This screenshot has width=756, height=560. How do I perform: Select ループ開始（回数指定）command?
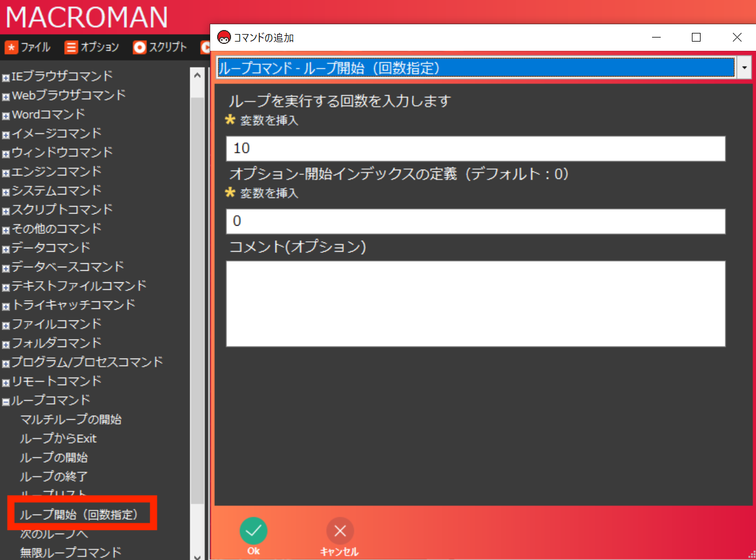pos(79,514)
